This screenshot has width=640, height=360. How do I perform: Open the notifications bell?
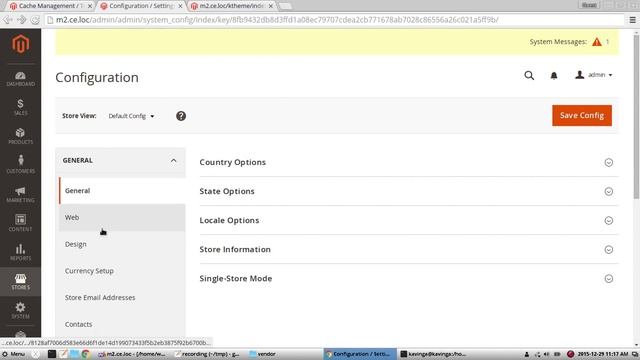[554, 76]
